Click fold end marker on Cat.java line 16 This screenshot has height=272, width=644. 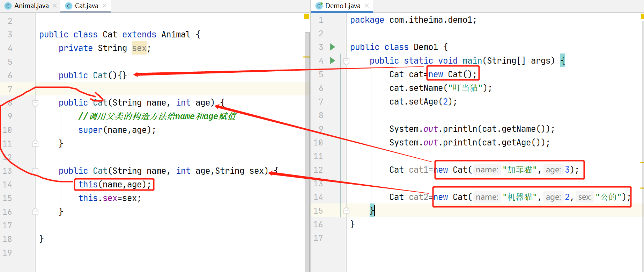(35, 212)
